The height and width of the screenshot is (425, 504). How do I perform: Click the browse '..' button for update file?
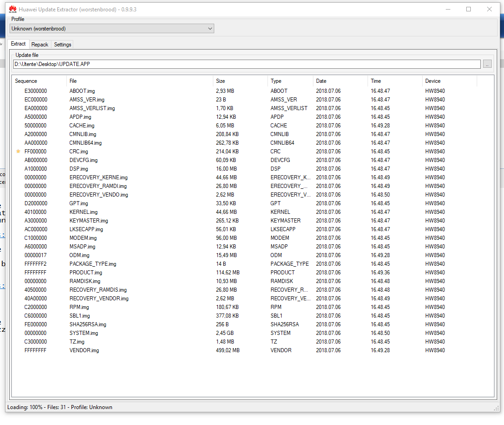487,64
